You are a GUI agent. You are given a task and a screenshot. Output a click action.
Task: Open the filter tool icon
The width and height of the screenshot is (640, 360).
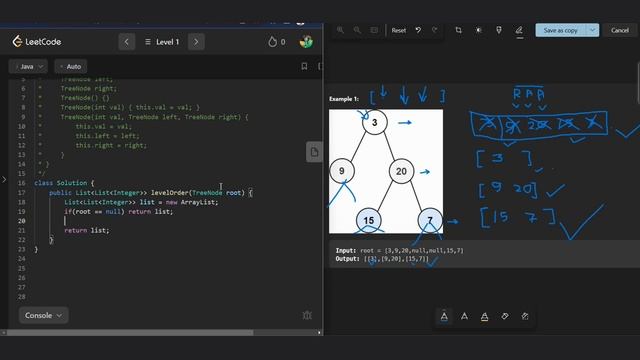click(x=498, y=30)
